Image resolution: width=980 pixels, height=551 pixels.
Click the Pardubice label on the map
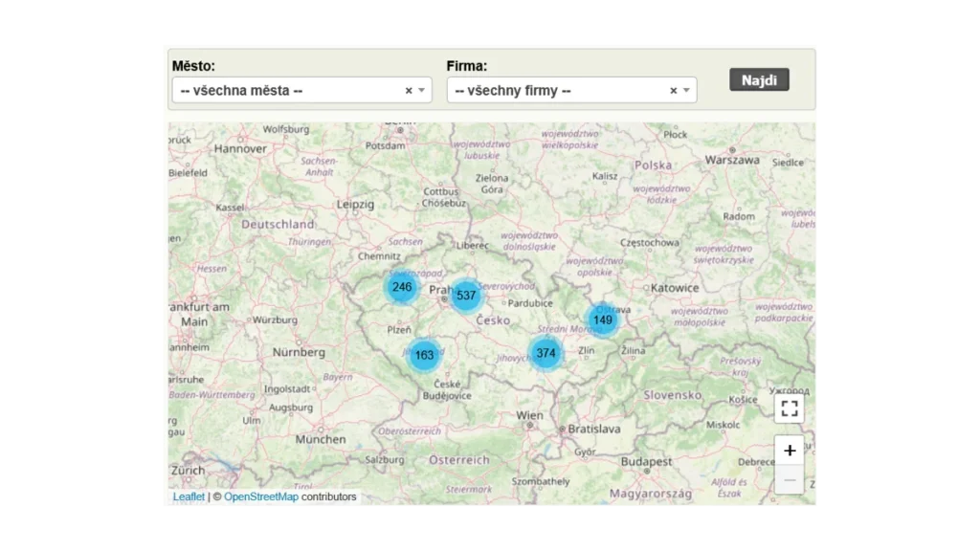click(x=530, y=303)
